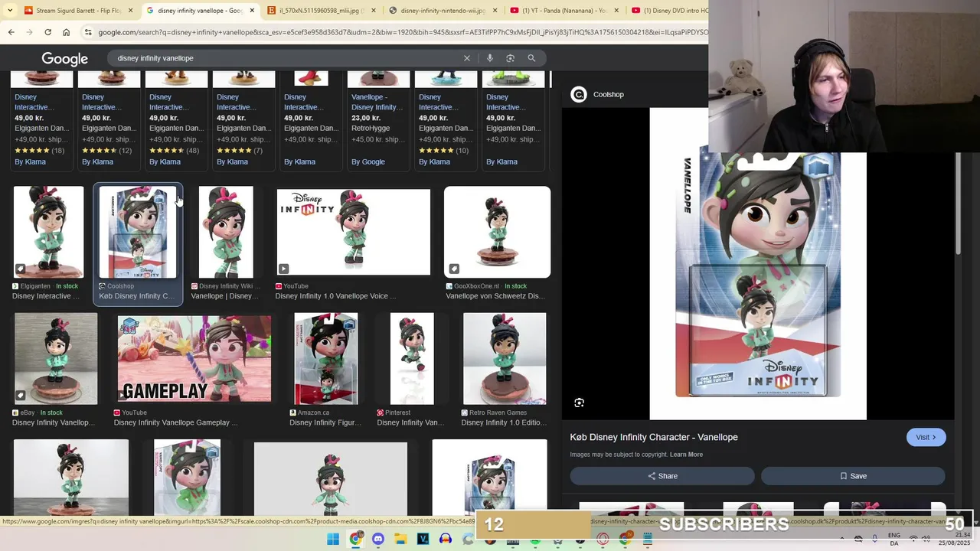Open File Explorer from the taskbar
Viewport: 980px width, 551px height.
400,540
